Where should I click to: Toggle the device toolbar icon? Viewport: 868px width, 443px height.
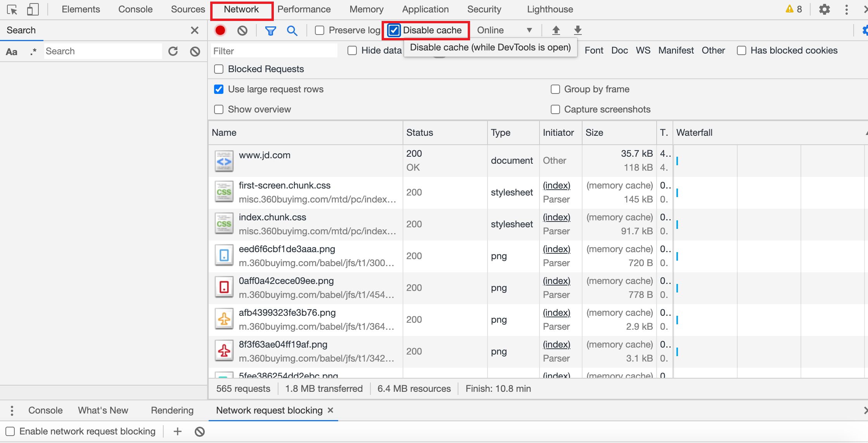33,9
